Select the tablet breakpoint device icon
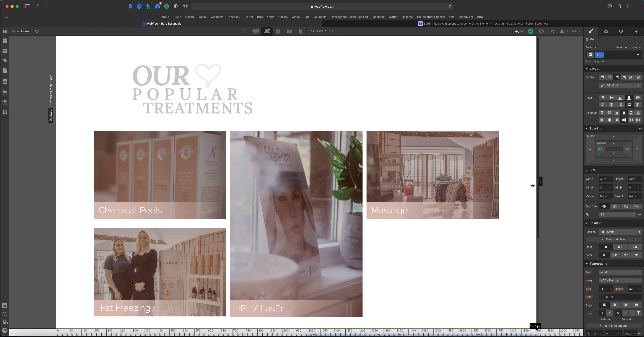 coord(278,31)
